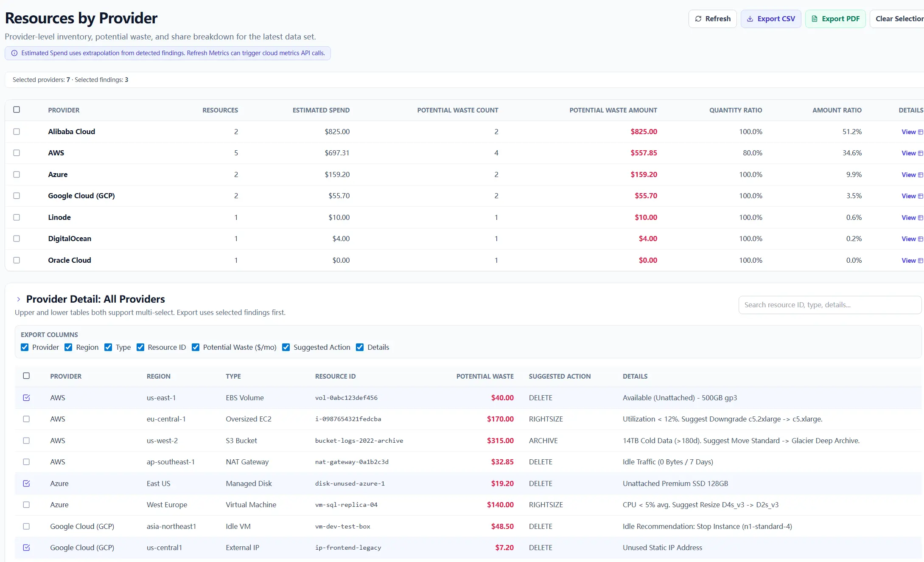Toggle Suggested Action export column

tap(286, 347)
